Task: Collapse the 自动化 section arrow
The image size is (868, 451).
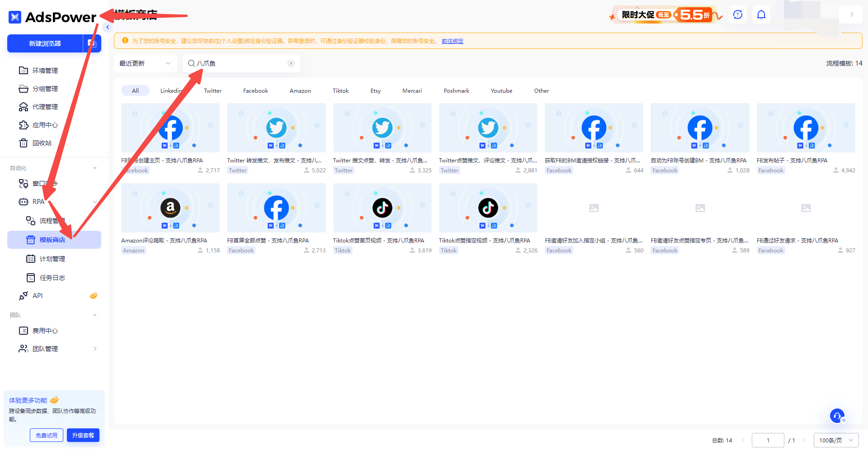Action: 95,168
